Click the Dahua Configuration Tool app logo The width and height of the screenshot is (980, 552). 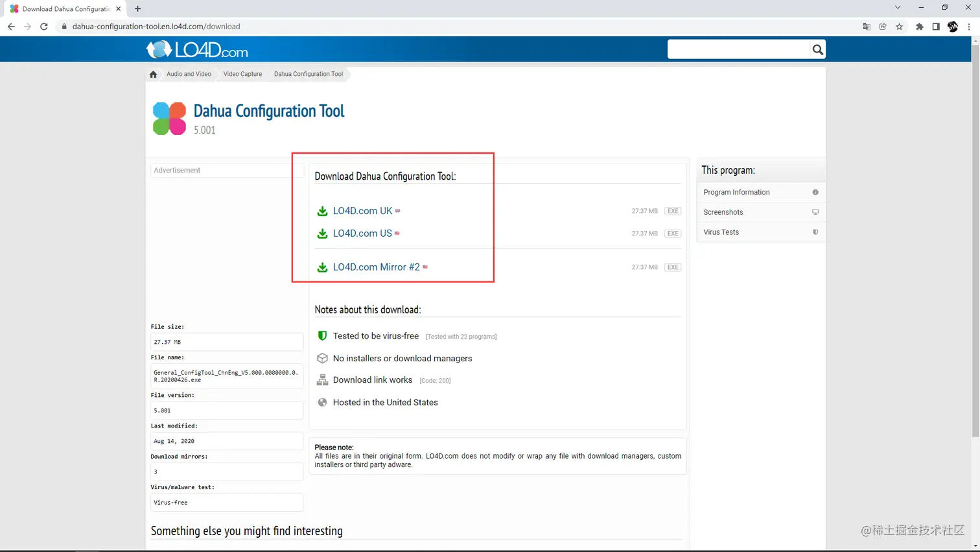pos(169,119)
